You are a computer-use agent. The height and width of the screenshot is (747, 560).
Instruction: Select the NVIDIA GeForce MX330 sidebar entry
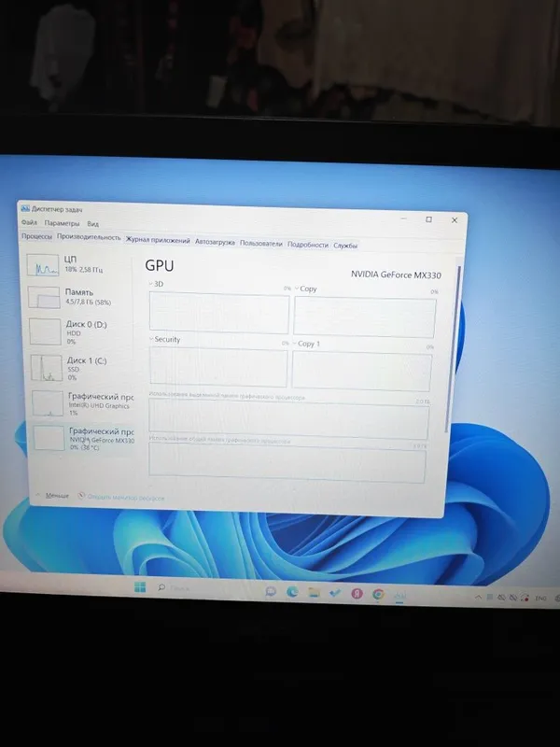click(84, 438)
